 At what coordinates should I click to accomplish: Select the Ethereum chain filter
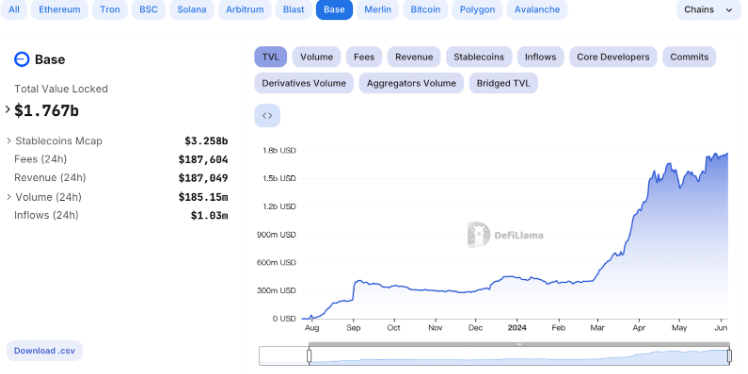[60, 10]
